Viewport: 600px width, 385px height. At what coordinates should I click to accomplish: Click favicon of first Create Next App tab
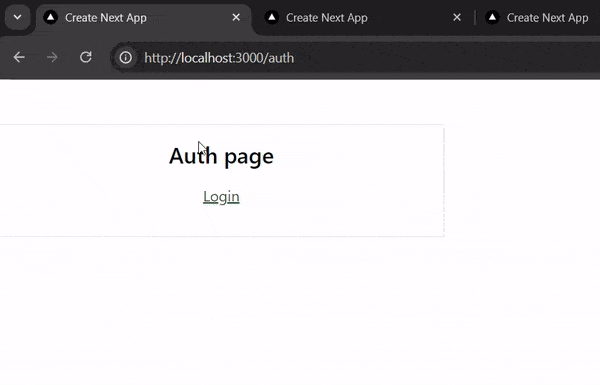(51, 18)
